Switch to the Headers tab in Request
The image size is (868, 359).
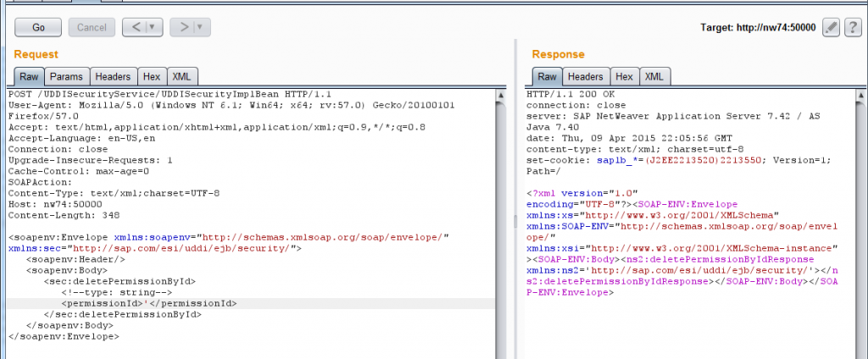[113, 77]
